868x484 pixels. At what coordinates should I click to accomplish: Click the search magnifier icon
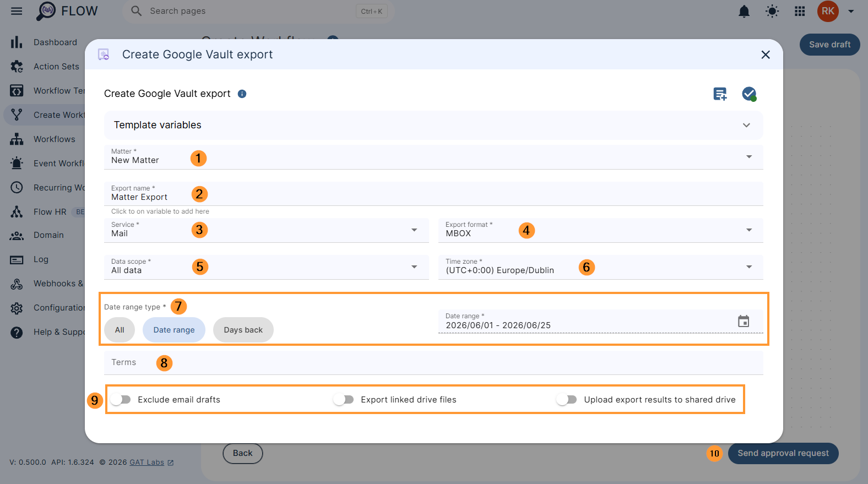(136, 11)
